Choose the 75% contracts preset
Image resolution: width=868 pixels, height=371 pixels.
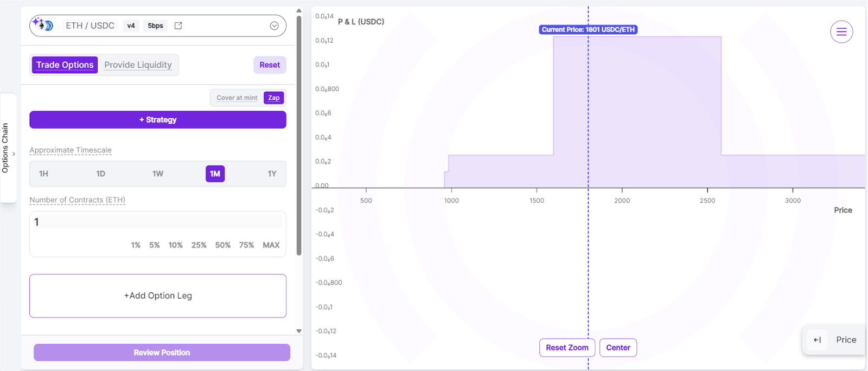tap(247, 245)
